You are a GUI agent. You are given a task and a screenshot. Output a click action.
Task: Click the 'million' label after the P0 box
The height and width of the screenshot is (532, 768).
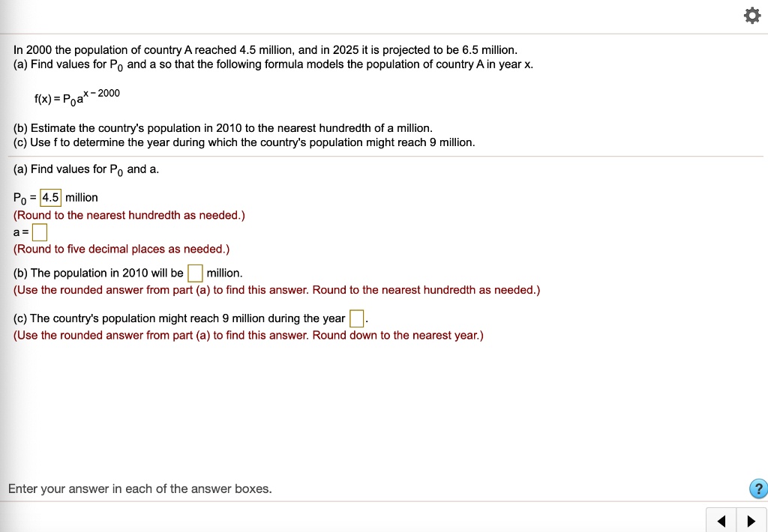point(82,198)
